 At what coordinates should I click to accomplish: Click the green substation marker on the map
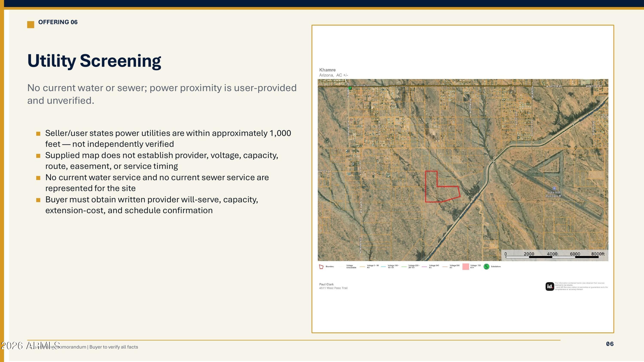pyautogui.click(x=350, y=88)
